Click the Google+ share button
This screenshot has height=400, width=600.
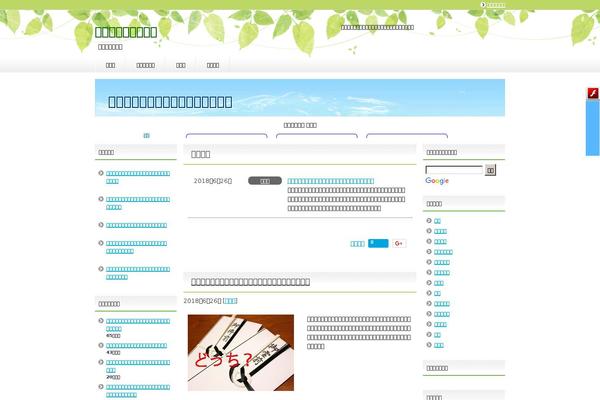[399, 243]
